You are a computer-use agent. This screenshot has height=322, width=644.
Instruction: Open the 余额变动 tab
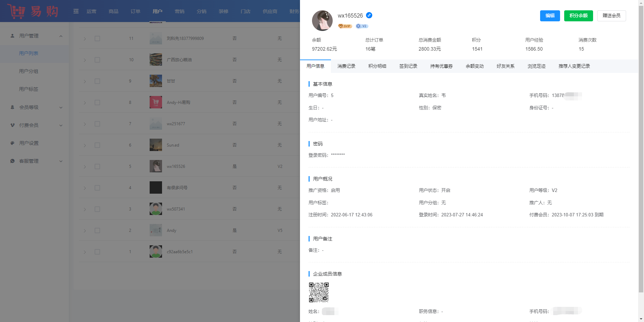(x=474, y=66)
